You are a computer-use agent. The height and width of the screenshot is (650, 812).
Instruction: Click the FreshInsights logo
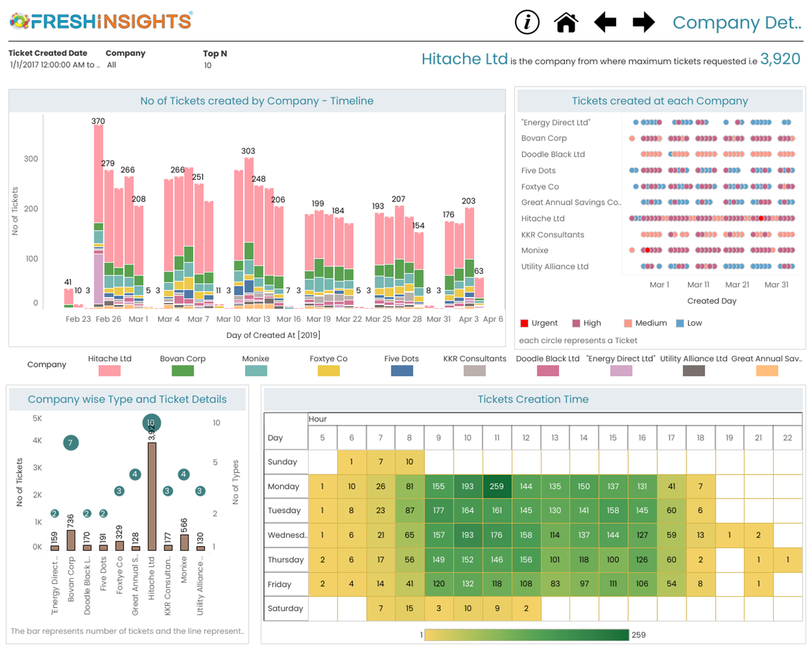coord(101,21)
